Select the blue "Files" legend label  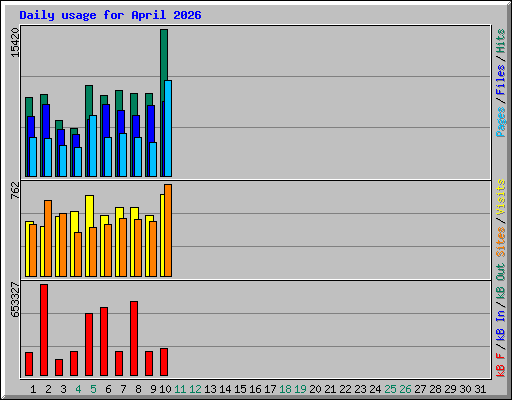500,80
